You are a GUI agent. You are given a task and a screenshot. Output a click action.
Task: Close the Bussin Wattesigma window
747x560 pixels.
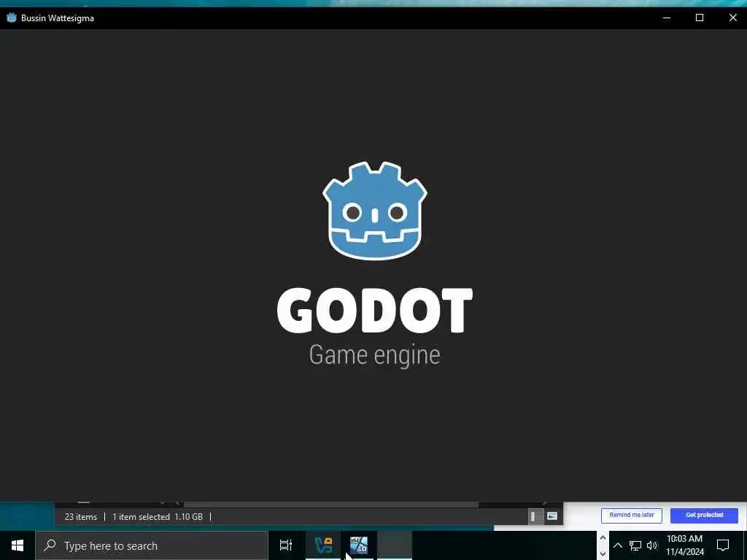732,18
